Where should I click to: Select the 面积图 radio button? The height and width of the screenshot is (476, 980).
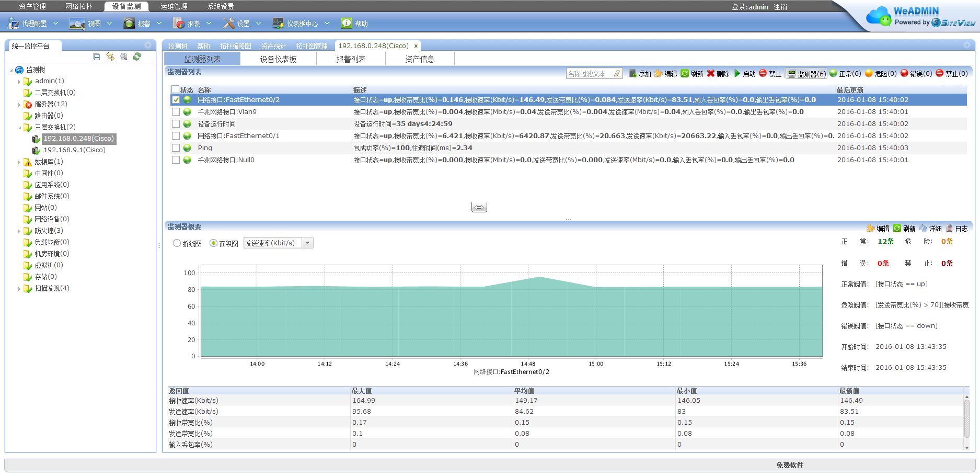tap(213, 243)
